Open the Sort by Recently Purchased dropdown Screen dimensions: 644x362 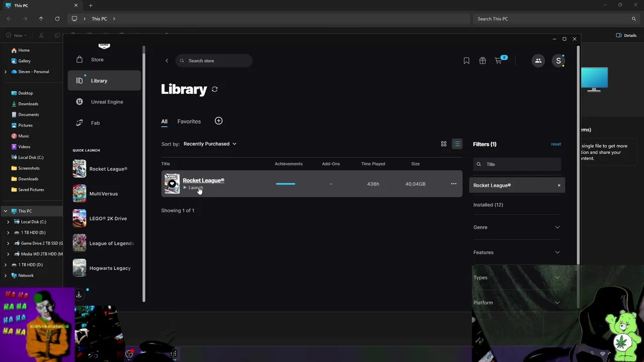coord(210,144)
